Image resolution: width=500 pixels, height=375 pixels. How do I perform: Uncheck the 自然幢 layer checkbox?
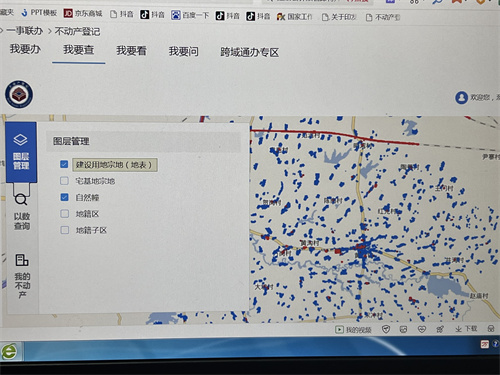click(x=64, y=197)
